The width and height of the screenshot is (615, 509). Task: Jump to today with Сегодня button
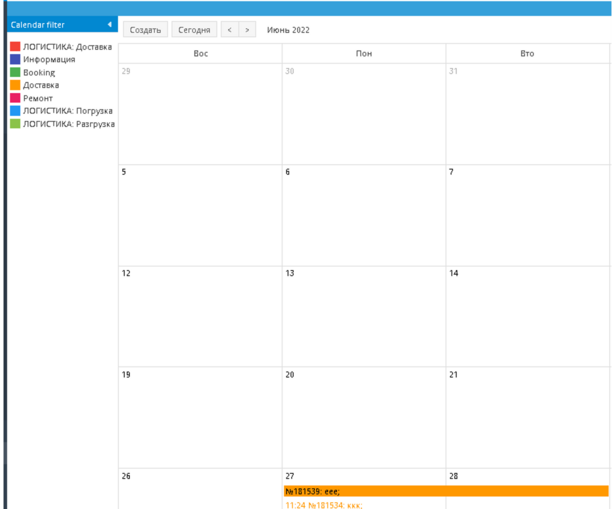194,30
